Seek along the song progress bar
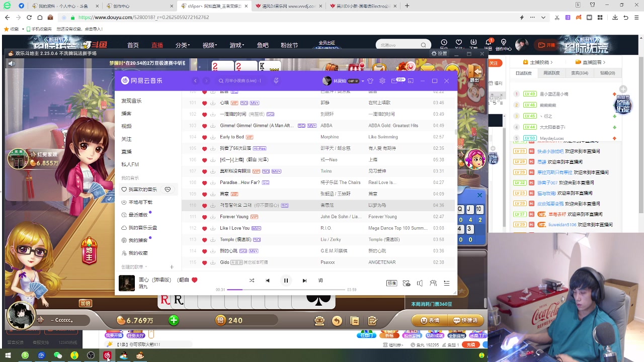Image resolution: width=644 pixels, height=362 pixels. coord(286,290)
